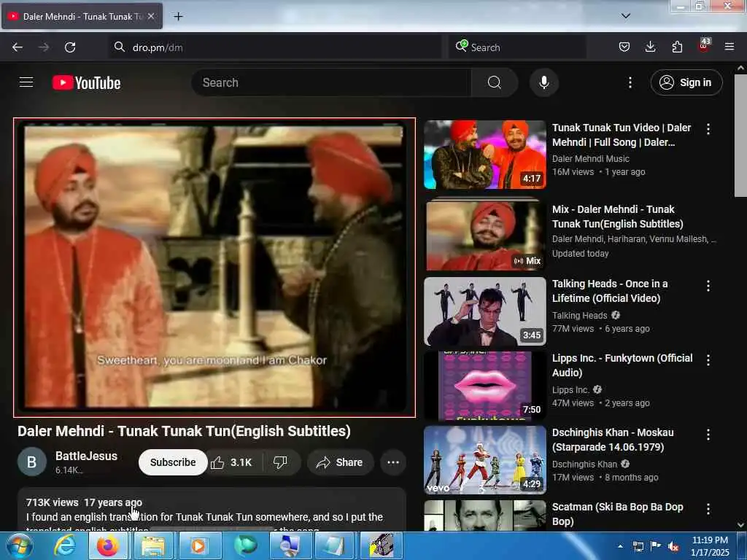Open YouTube settings three-dot menu
Screen dimensions: 747x560
tap(630, 82)
